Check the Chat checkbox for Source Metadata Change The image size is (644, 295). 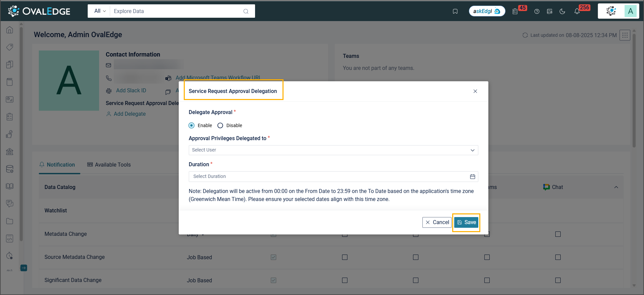coord(558,257)
